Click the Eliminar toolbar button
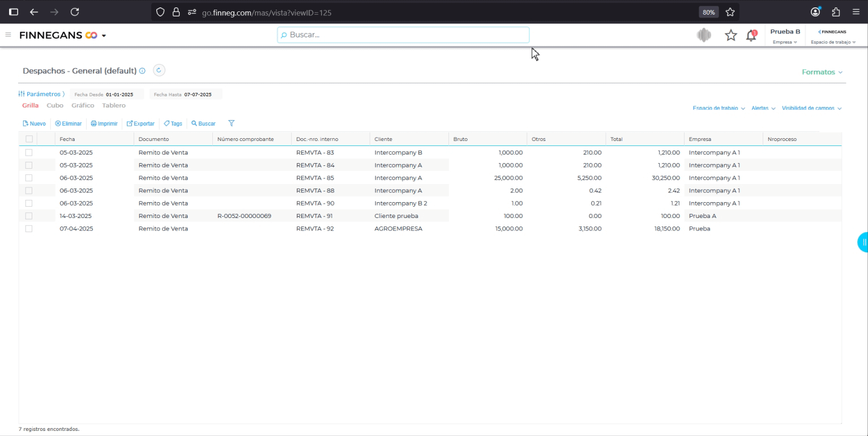Screen dimensions: 868x436 click(69, 123)
